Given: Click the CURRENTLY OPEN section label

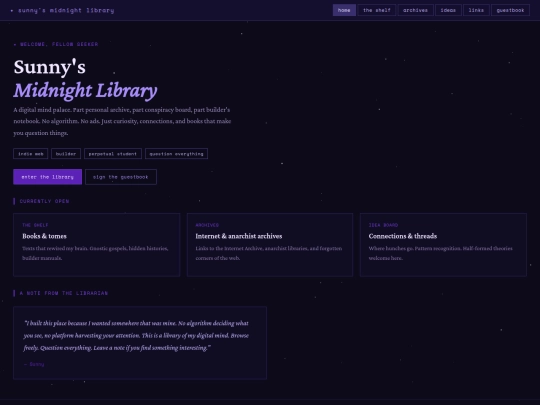Looking at the screenshot, I should 44,201.
